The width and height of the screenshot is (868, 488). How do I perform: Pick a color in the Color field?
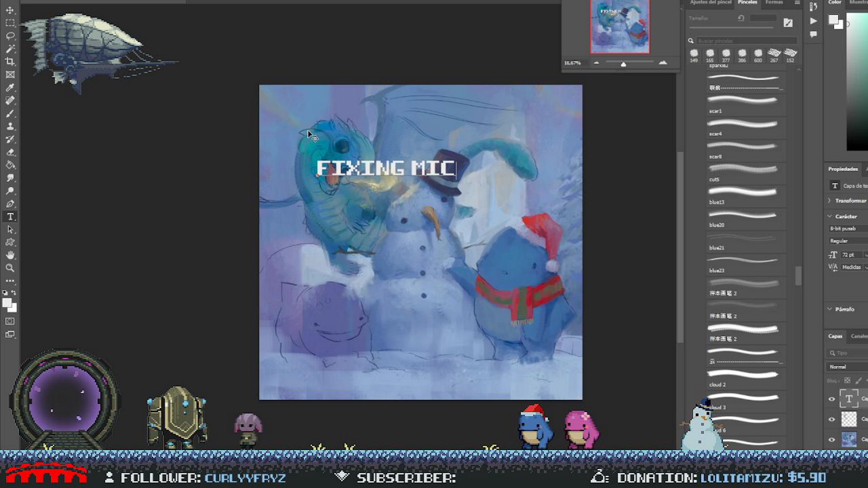[x=857, y=81]
